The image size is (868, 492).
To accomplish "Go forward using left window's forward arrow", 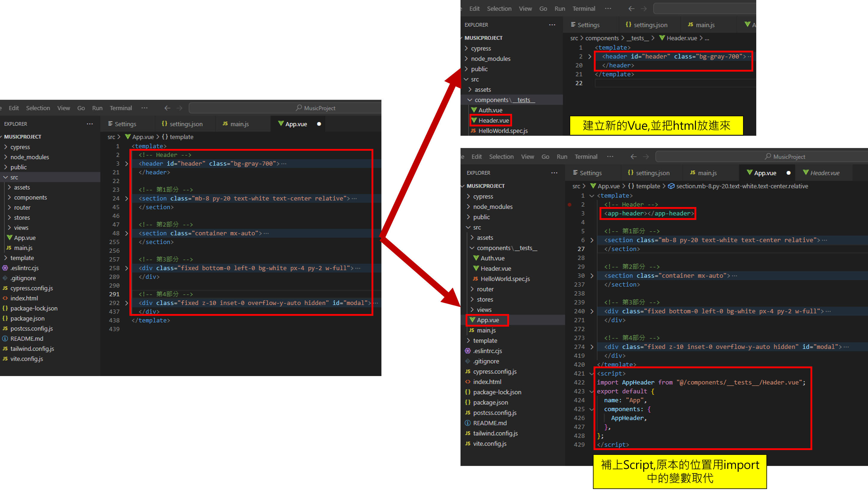I will 179,108.
